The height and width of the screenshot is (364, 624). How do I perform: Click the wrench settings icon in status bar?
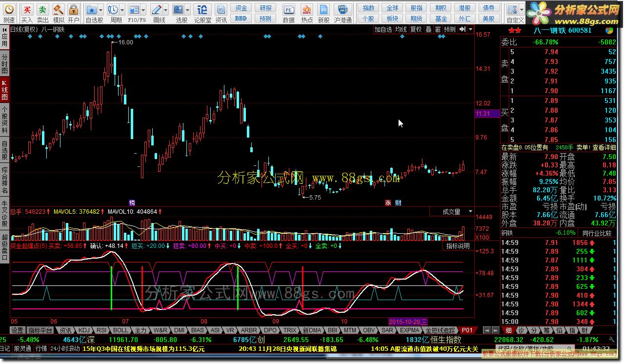pyautogui.click(x=612, y=339)
